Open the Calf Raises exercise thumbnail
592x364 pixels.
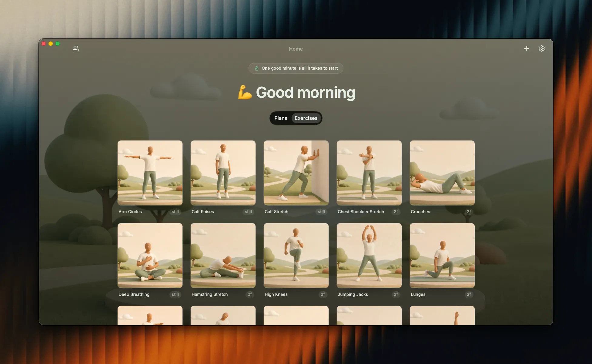[223, 173]
